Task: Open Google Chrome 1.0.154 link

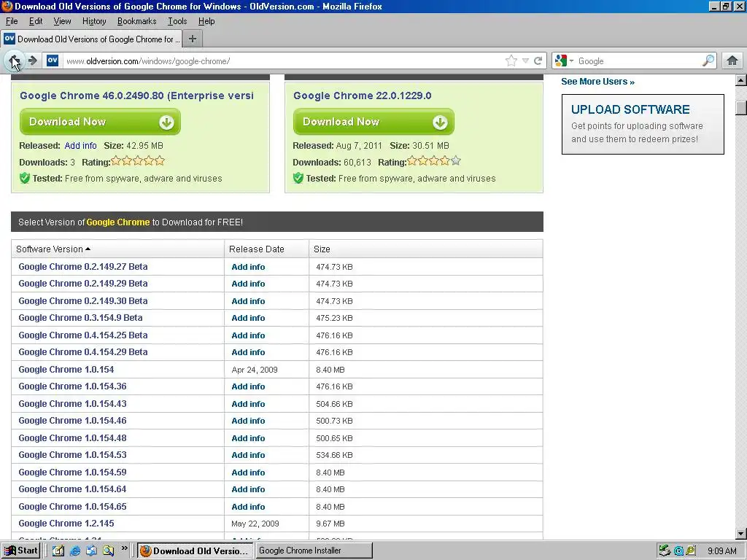Action: [x=66, y=370]
